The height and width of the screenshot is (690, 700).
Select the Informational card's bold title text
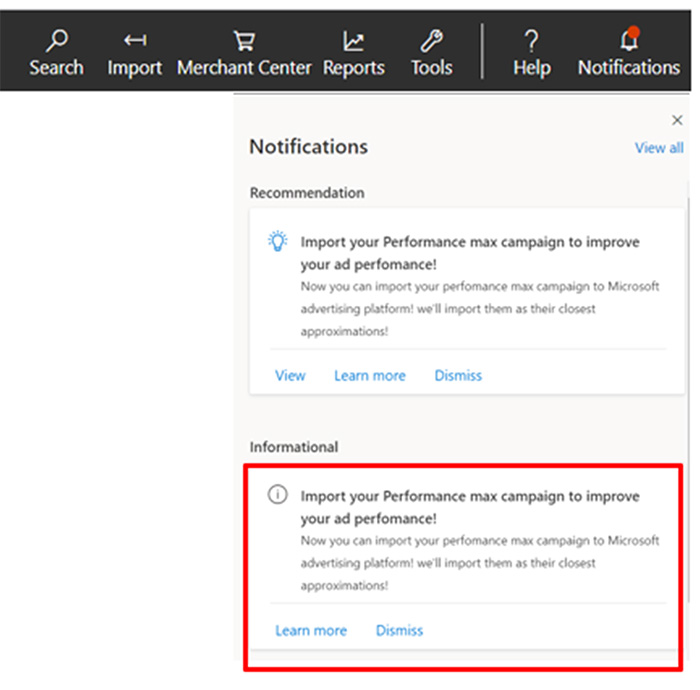[x=470, y=507]
